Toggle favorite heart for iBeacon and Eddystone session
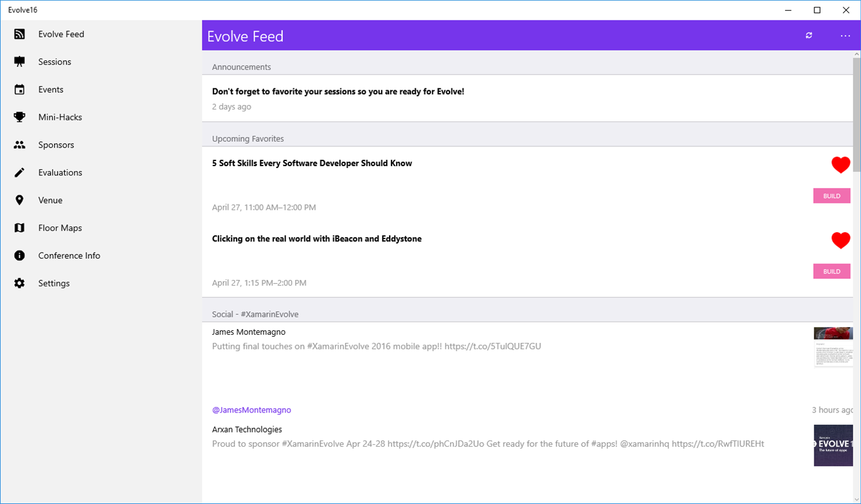This screenshot has width=861, height=504. (x=840, y=240)
